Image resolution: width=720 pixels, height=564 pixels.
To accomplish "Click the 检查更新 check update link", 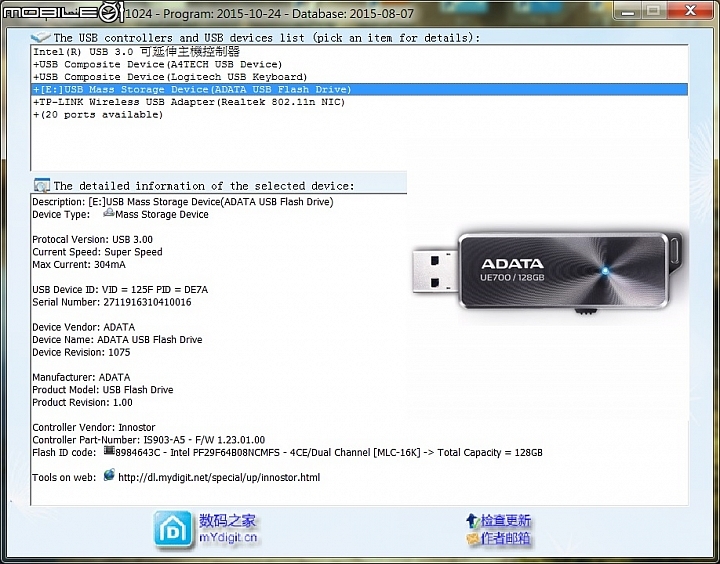I will pos(506,520).
